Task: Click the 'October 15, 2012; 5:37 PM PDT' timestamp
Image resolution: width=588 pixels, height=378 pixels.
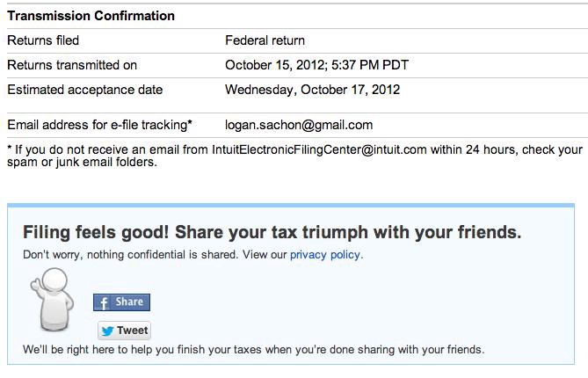Action: coord(316,65)
